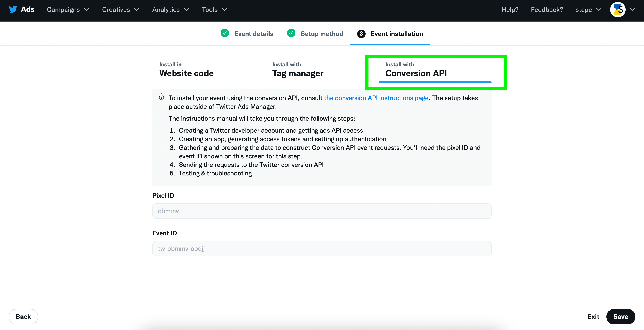Click the green checkmark beside Event details
The image size is (644, 330).
coord(225,33)
